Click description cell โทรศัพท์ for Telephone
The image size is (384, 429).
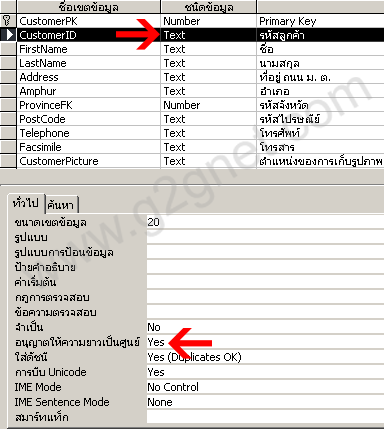pyautogui.click(x=321, y=133)
